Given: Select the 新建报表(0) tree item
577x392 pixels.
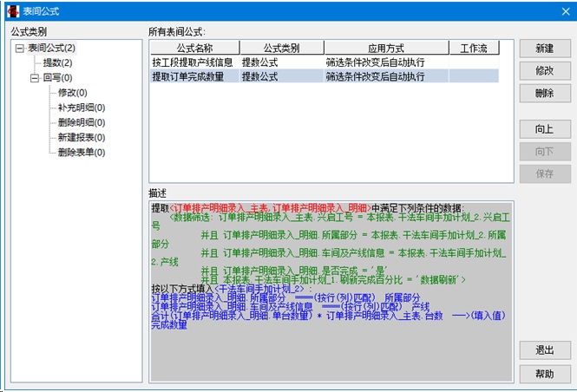Looking at the screenshot, I should [82, 137].
